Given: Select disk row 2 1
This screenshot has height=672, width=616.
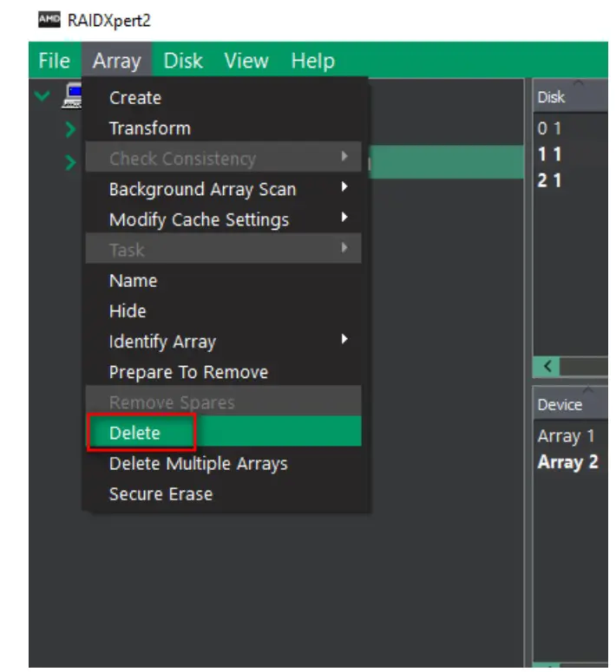Looking at the screenshot, I should [x=570, y=180].
